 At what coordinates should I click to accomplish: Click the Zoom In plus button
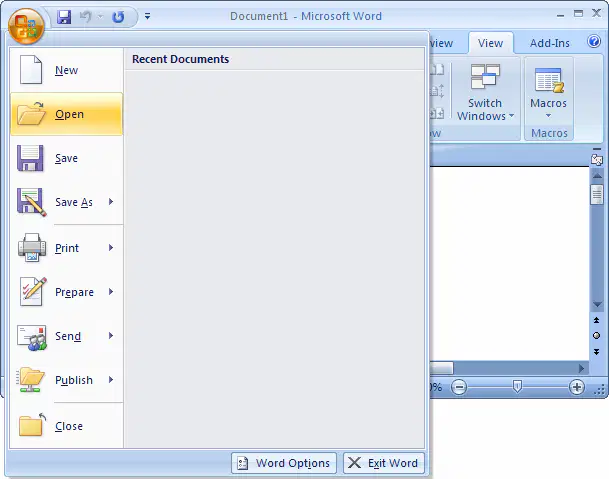click(577, 387)
